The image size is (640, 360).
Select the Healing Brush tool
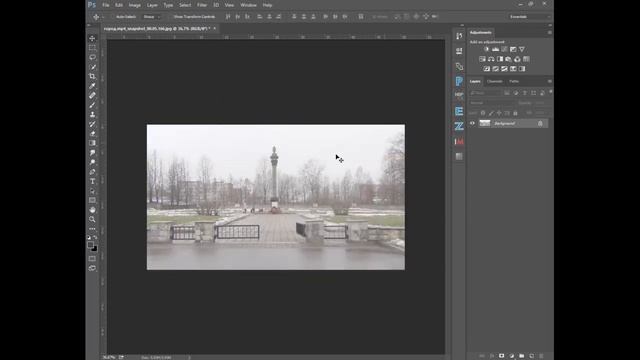point(92,96)
